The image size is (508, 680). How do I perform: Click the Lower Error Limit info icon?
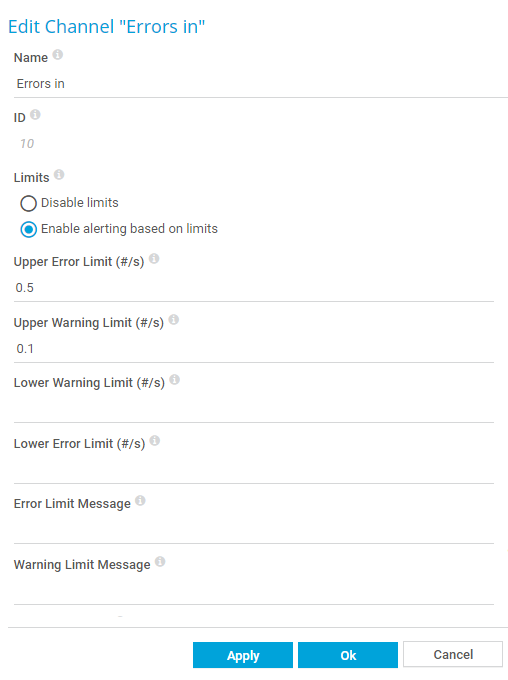(x=155, y=441)
